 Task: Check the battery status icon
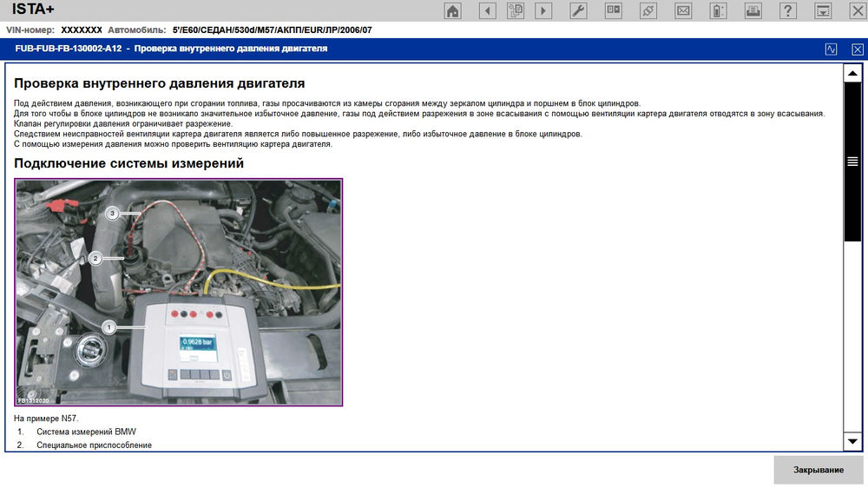coord(718,11)
